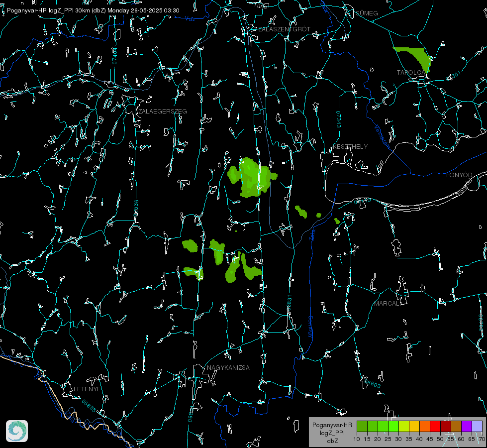The image size is (487, 448).
Task: Click the 10–15 dBZ dark green legend swatch
Action: 362,426
